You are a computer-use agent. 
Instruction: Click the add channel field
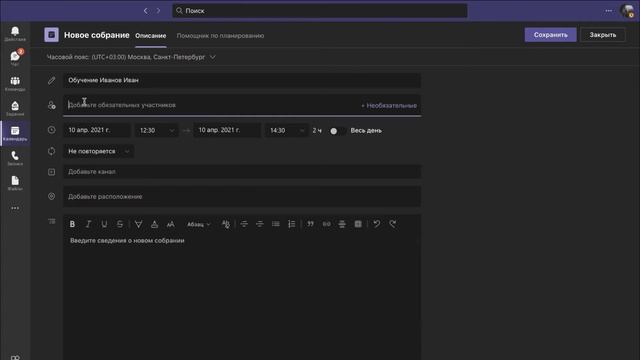[x=242, y=172]
